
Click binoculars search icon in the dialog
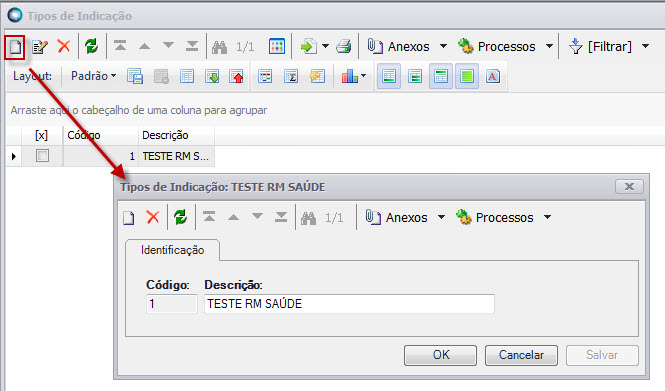coord(308,218)
